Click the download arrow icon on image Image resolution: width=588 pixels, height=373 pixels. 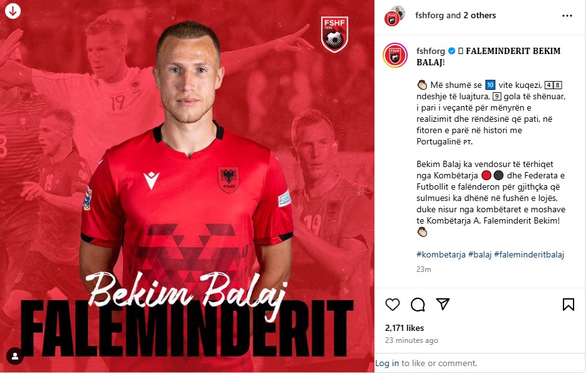point(13,11)
